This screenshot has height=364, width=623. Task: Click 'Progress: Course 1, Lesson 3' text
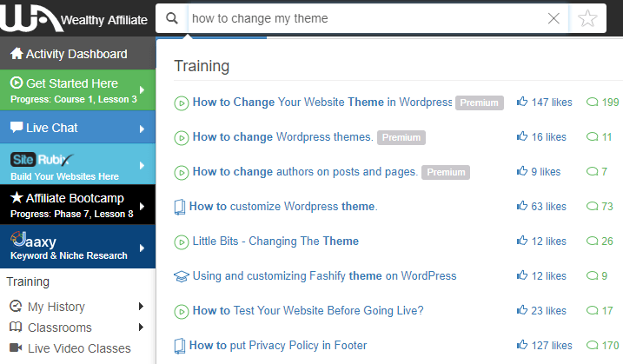74,99
